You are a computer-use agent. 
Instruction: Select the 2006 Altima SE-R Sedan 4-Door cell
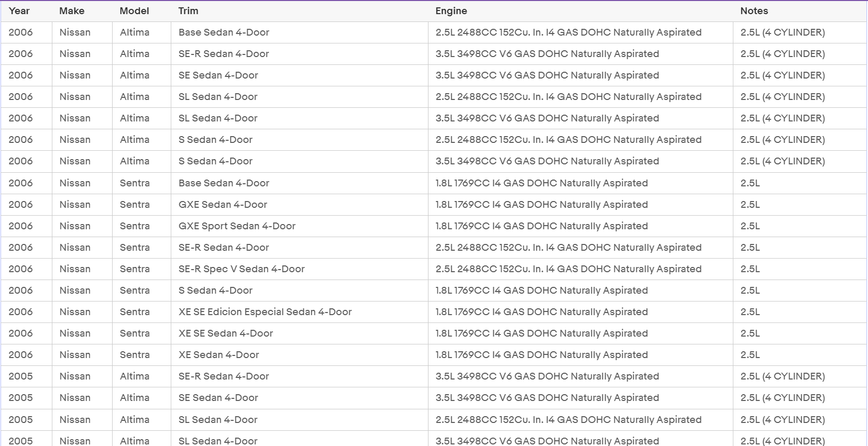tap(299, 54)
